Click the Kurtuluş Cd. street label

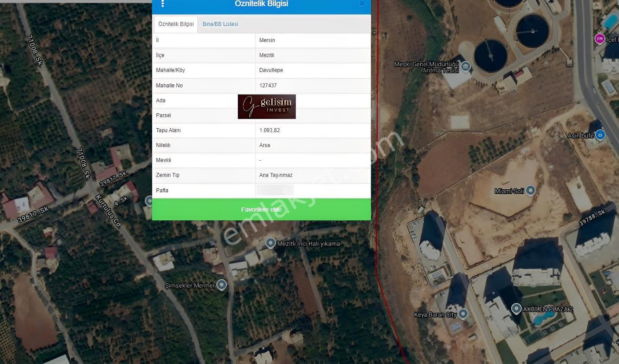(x=109, y=211)
